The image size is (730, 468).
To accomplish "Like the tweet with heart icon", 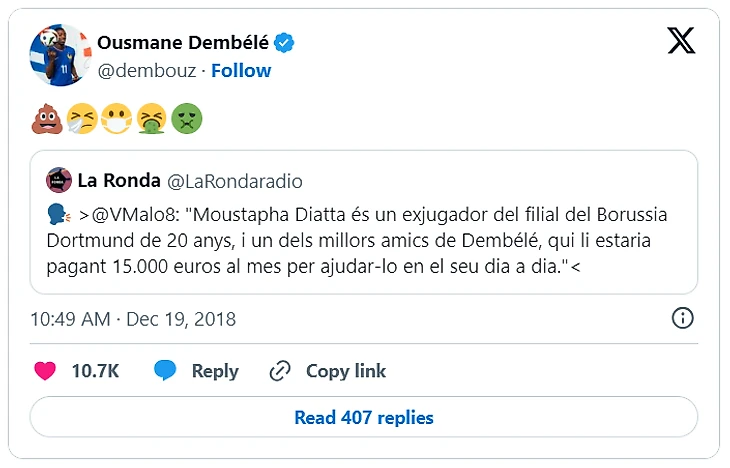I will point(45,371).
